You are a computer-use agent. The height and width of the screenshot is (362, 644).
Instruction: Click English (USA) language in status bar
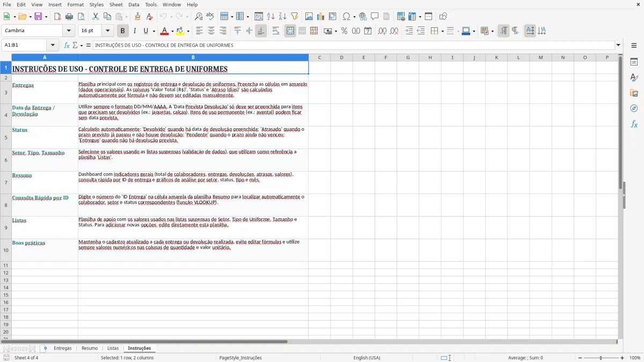point(367,358)
